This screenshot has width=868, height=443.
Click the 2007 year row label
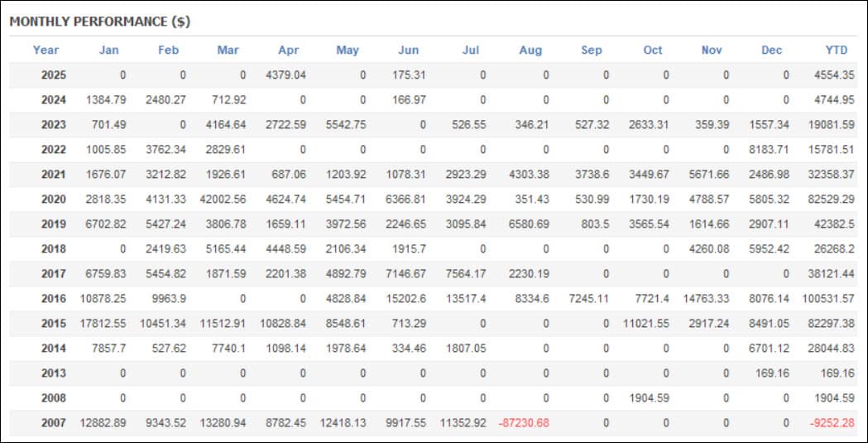pyautogui.click(x=53, y=423)
